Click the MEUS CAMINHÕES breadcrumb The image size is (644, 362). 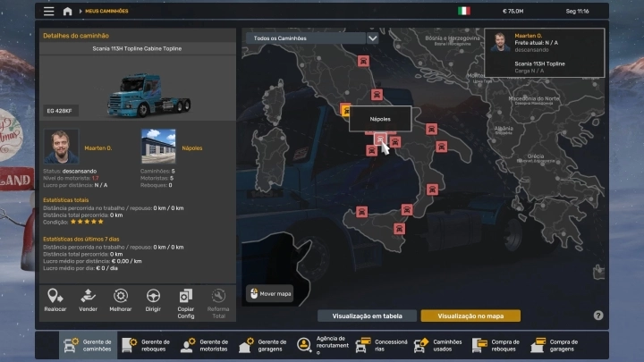coord(106,11)
